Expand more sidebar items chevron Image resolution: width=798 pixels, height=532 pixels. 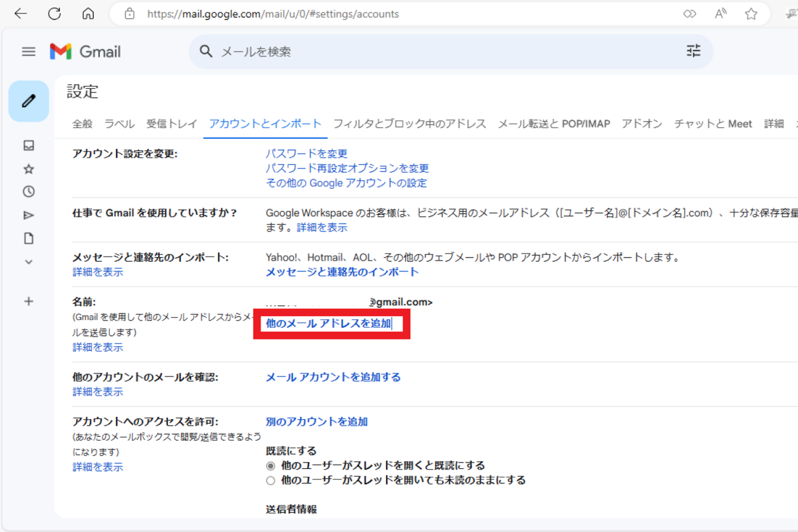[28, 262]
